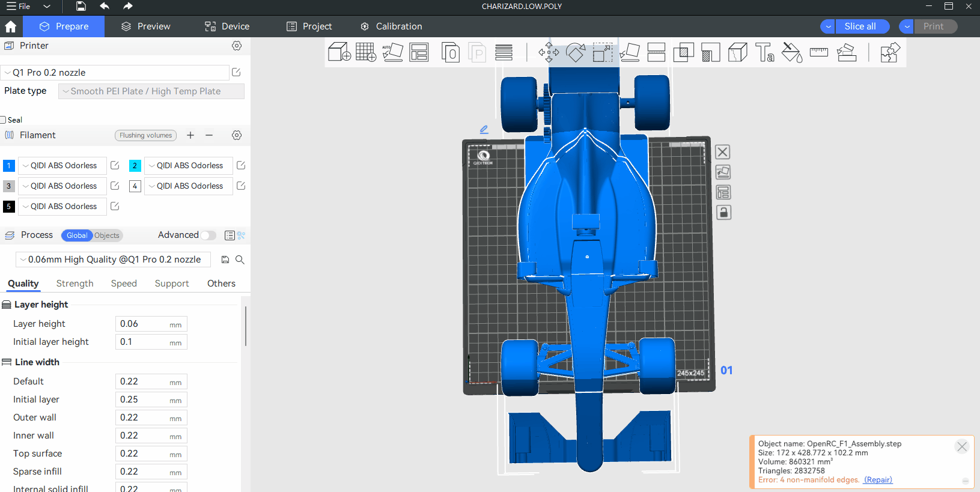Click the Repair link for non-manifold edges
The image size is (980, 492).
coord(878,480)
